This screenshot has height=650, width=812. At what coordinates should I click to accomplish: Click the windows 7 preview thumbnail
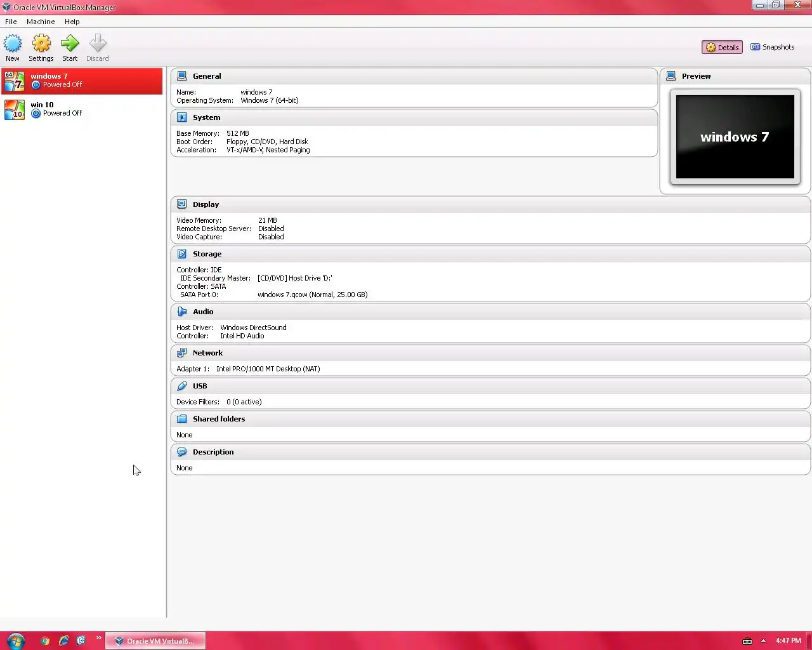point(735,137)
